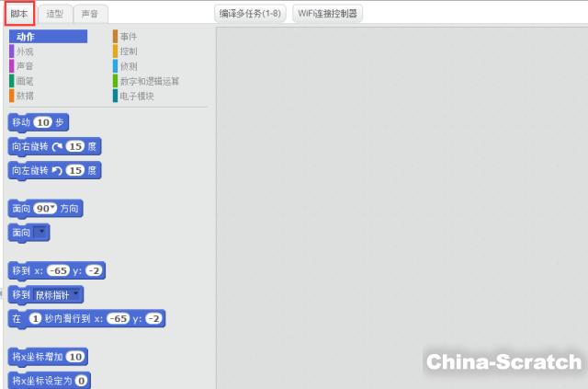Viewport: 588px width, 389px height.
Task: Expand the empty dropdown in the second 面向 block
Action: (x=40, y=233)
